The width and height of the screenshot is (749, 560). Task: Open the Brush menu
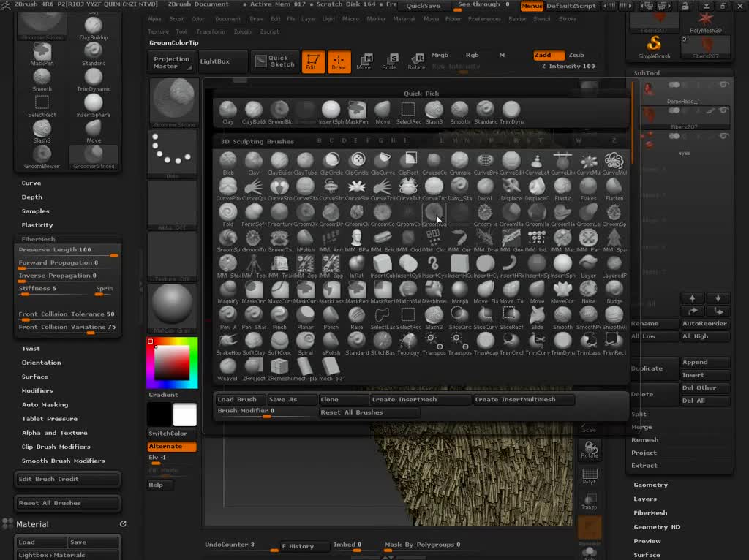tap(177, 19)
